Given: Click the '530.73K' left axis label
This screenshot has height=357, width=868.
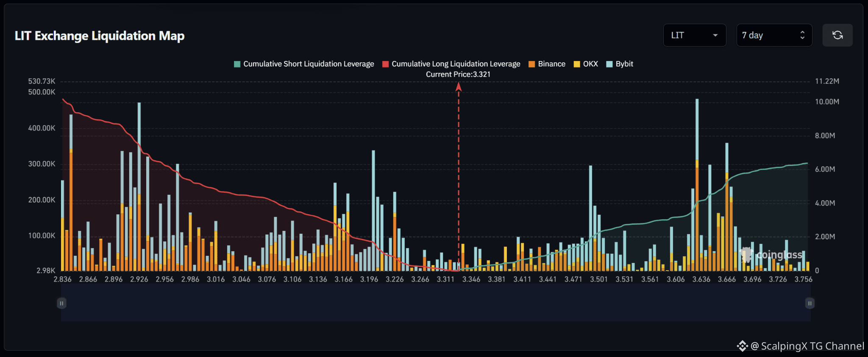Looking at the screenshot, I should (x=42, y=81).
